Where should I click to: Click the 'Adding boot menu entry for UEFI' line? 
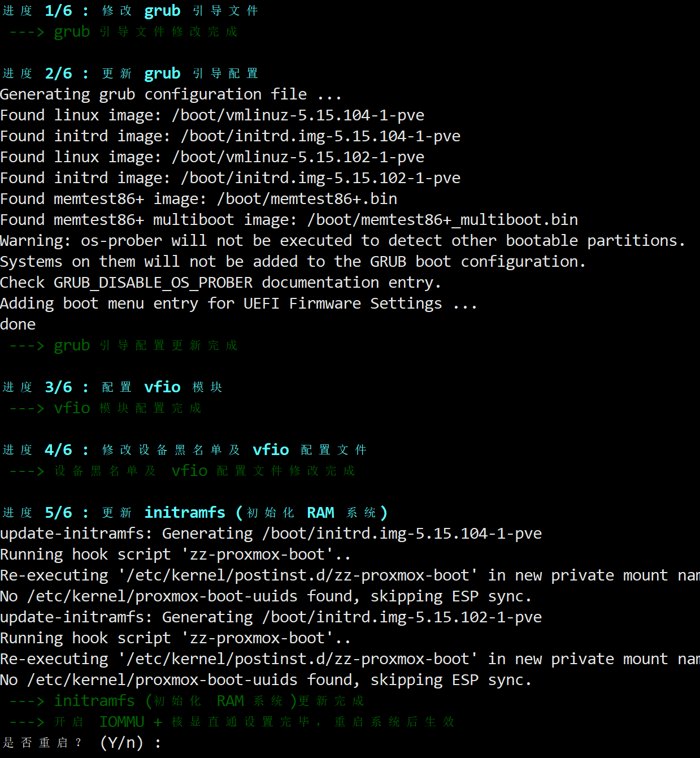tap(238, 304)
